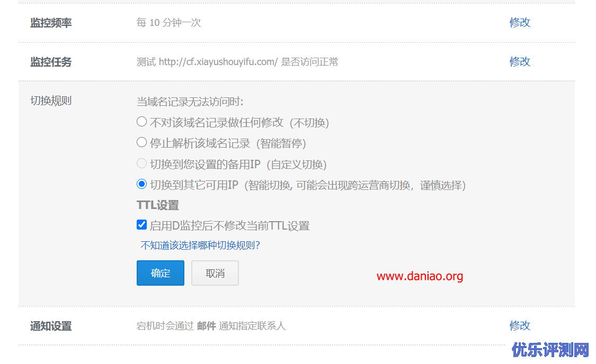The width and height of the screenshot is (596, 364).
Task: Click the red www.daniao.org watermark text
Action: (420, 276)
